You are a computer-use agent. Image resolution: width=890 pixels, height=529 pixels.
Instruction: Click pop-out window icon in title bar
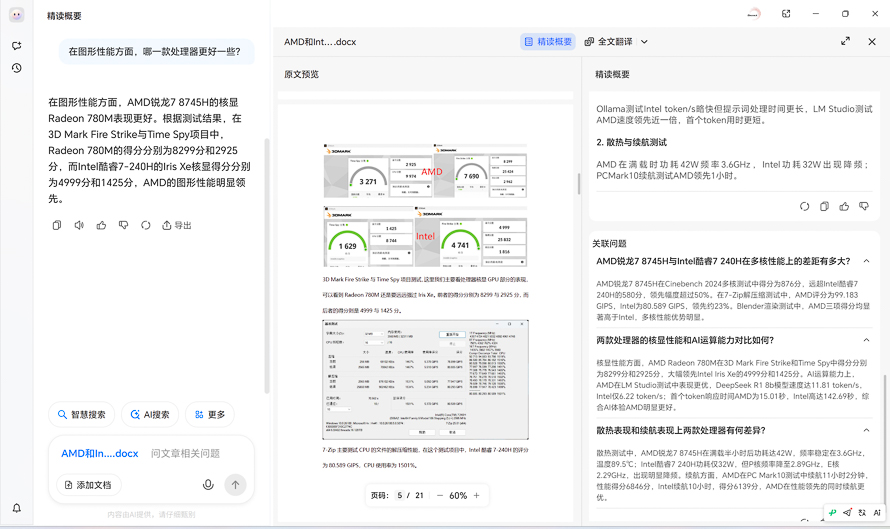(786, 14)
